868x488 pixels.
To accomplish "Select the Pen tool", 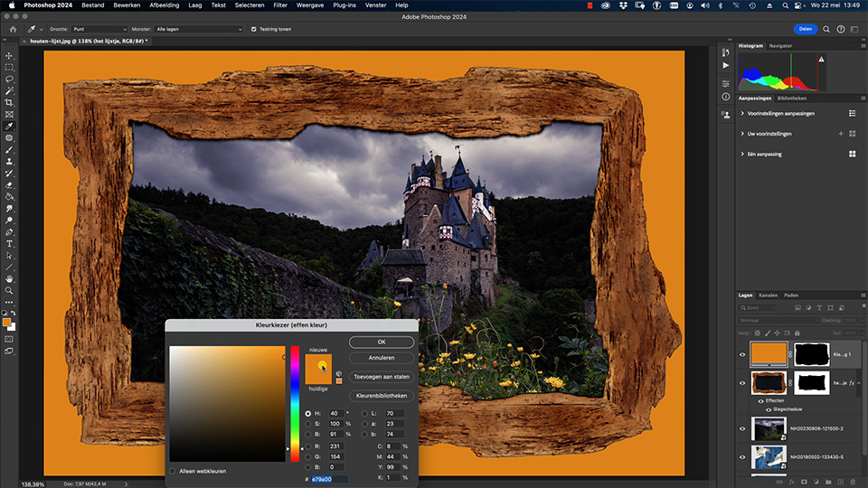I will point(9,232).
